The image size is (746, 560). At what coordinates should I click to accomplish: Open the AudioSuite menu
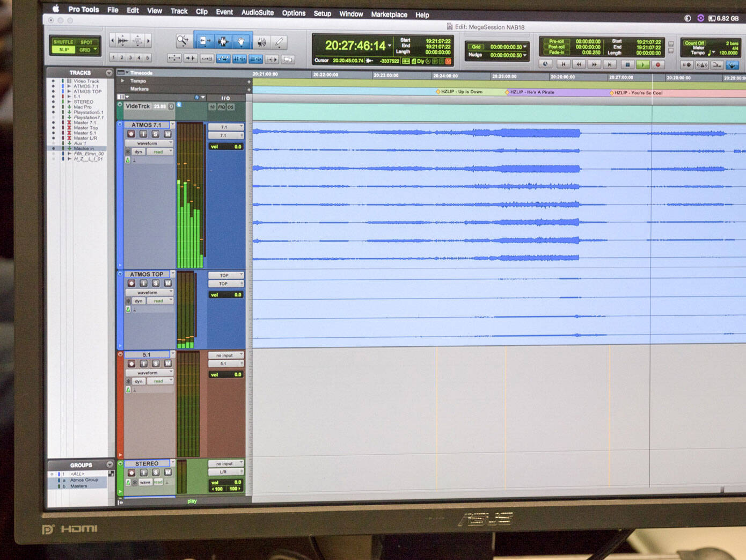coord(258,12)
